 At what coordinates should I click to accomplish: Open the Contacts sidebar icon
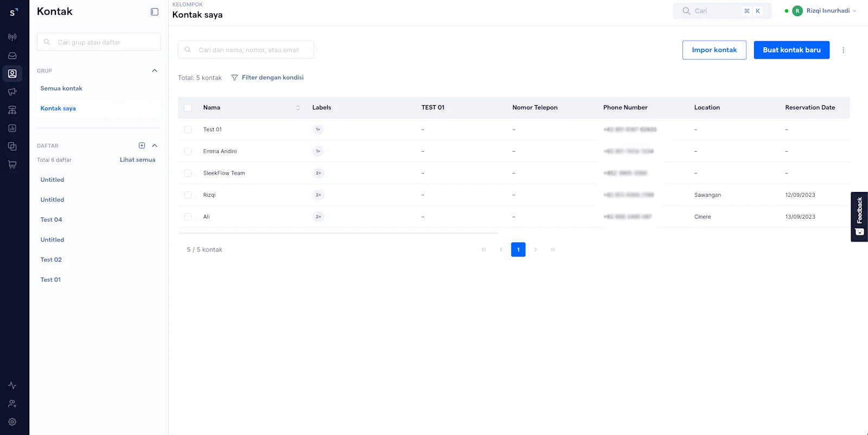pyautogui.click(x=12, y=74)
